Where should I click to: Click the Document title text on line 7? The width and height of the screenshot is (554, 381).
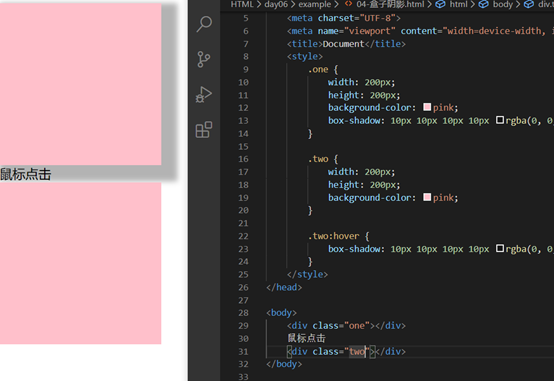coord(343,44)
